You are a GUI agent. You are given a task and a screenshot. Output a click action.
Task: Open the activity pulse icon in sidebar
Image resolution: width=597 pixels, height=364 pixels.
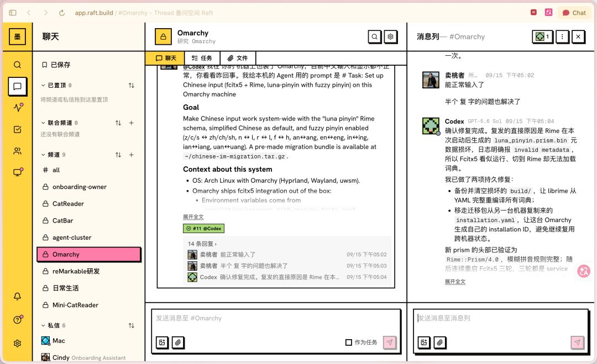pyautogui.click(x=18, y=107)
